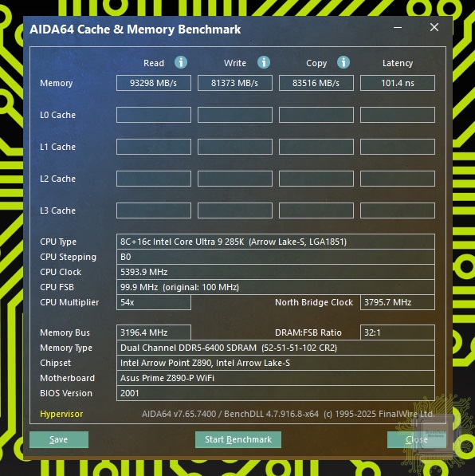
Task: Click the Close button at bottom
Action: point(416,439)
